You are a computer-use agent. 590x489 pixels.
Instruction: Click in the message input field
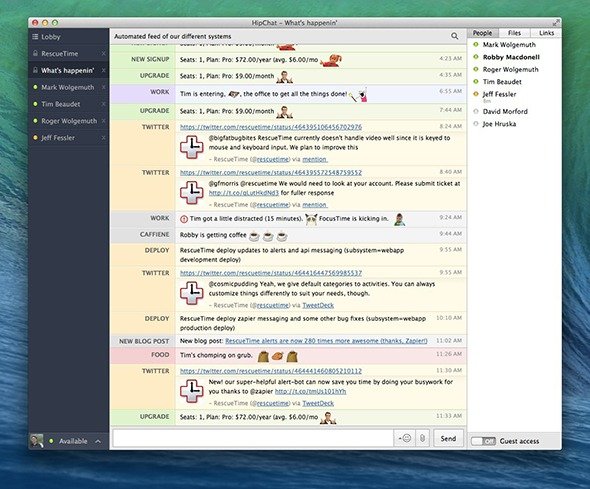point(253,438)
